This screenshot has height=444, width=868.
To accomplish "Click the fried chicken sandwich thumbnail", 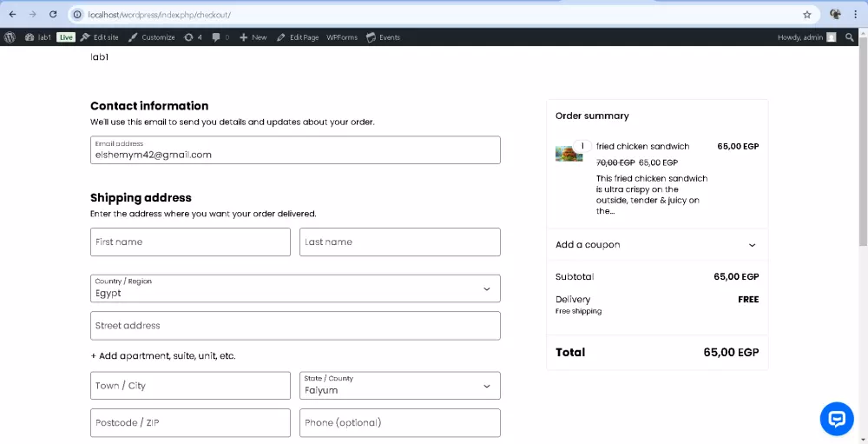I will pos(569,154).
